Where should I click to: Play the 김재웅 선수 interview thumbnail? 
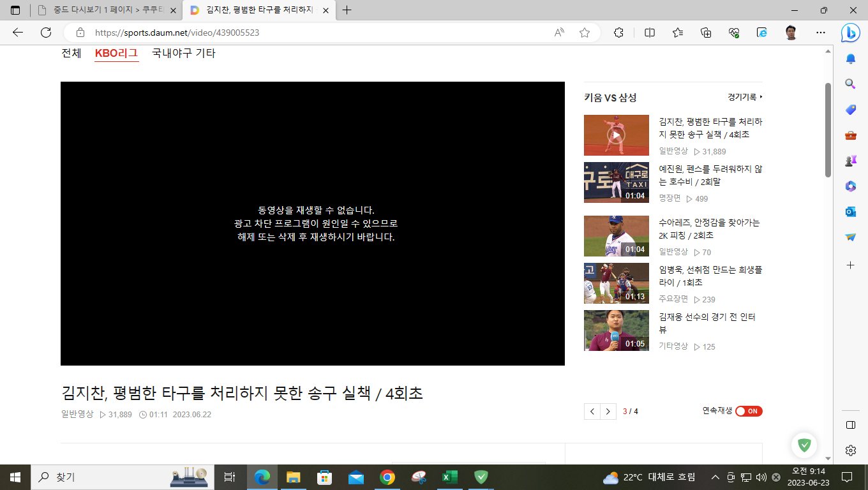[x=616, y=330]
